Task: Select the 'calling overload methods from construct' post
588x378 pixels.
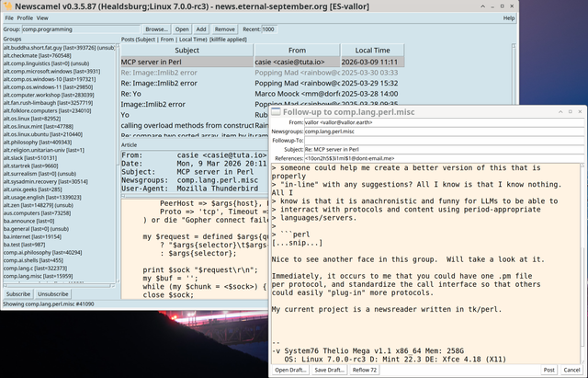Action: click(195, 125)
